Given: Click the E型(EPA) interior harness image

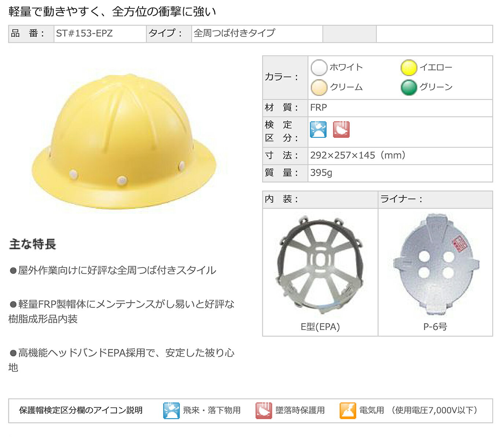Looking at the screenshot, I should pos(320,264).
